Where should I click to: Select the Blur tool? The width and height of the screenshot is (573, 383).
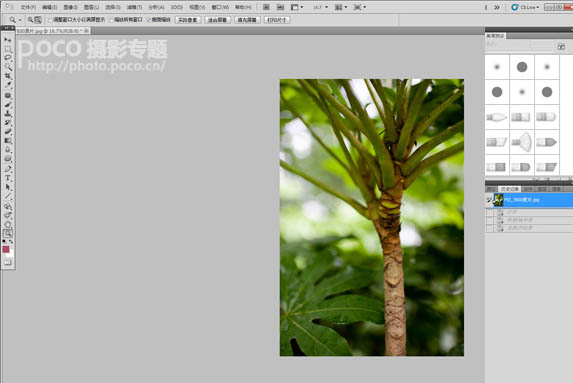(x=8, y=150)
